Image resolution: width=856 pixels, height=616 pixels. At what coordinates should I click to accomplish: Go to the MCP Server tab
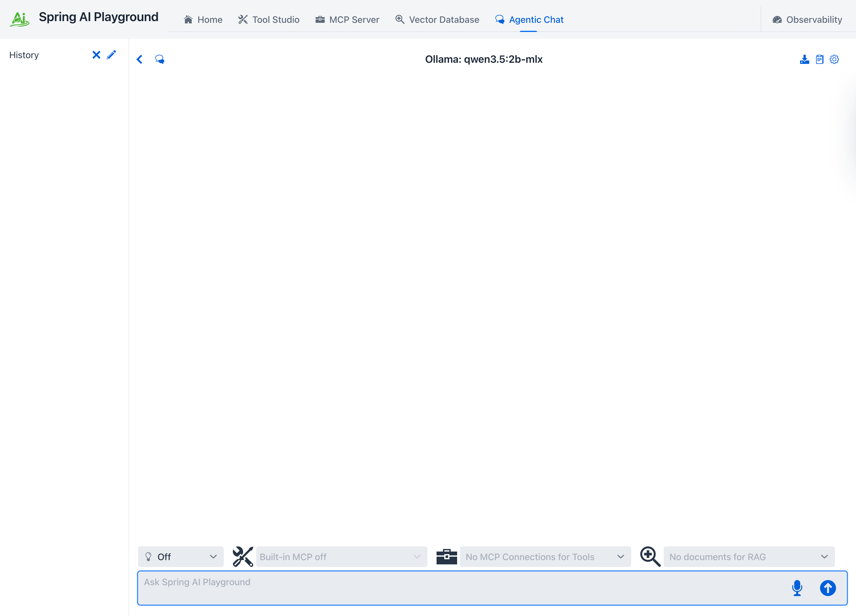347,20
